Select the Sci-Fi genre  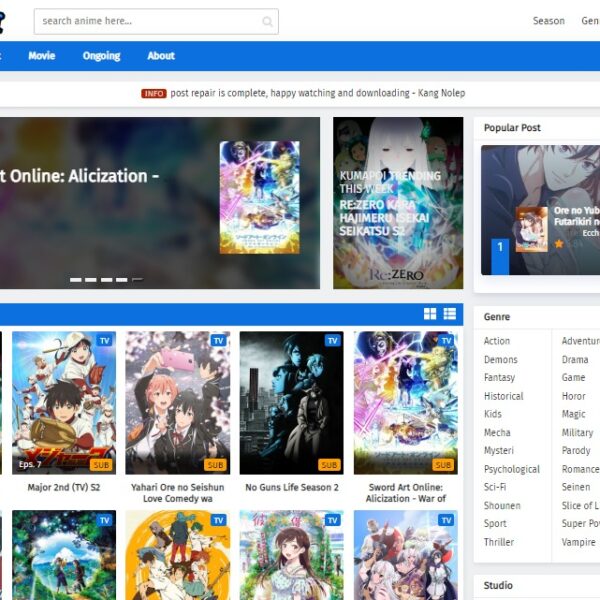point(495,487)
